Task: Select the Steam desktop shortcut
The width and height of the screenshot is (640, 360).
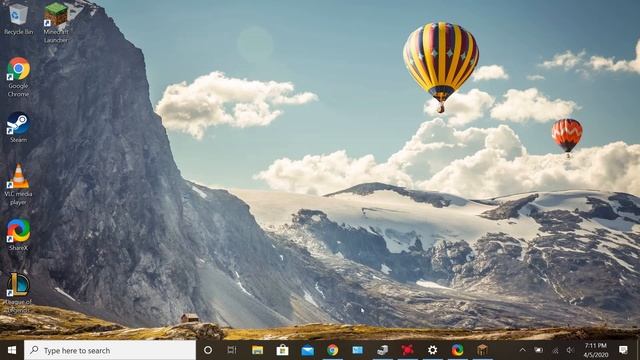Action: 18,127
